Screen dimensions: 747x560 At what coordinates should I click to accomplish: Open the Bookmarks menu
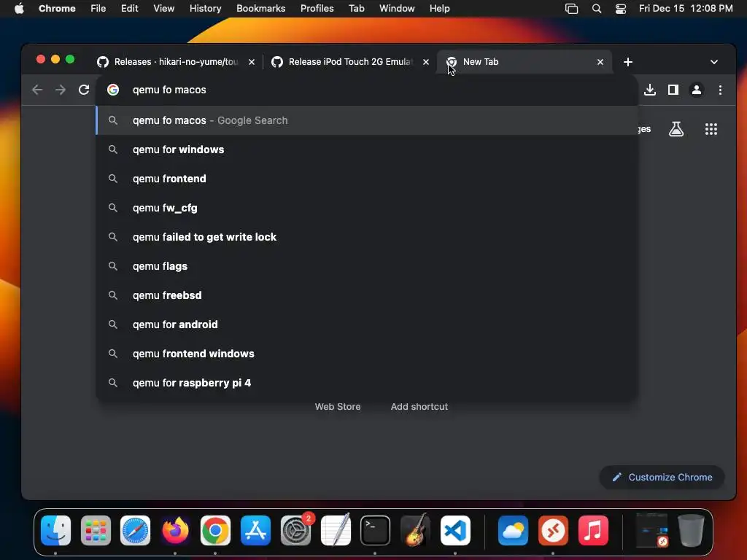(x=261, y=9)
